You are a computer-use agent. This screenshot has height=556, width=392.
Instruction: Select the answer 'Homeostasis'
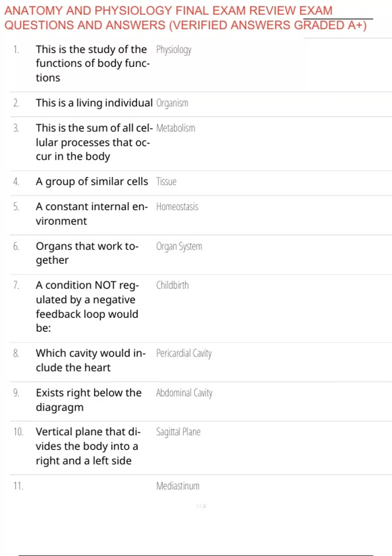click(x=177, y=207)
